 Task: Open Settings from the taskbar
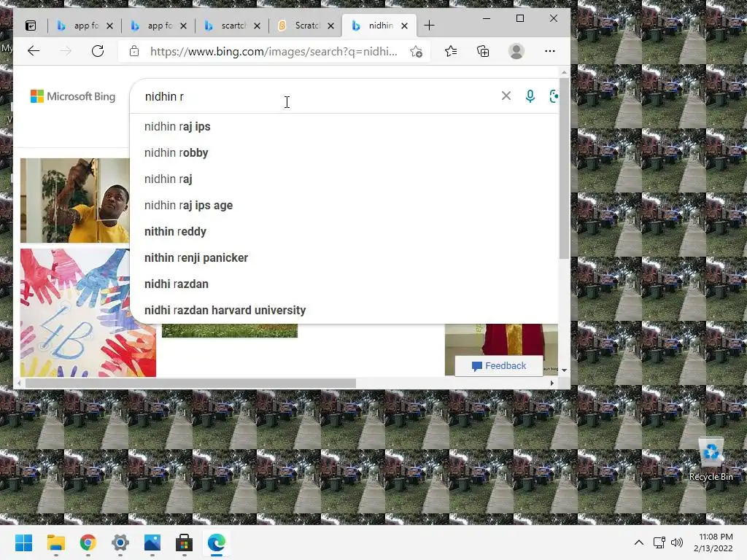120,542
